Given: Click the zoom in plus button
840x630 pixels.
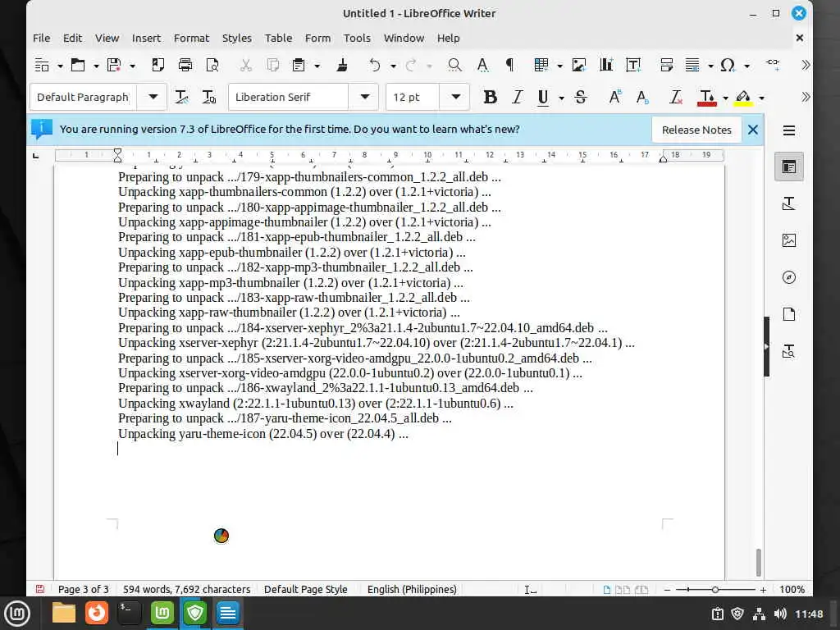Looking at the screenshot, I should point(763,589).
